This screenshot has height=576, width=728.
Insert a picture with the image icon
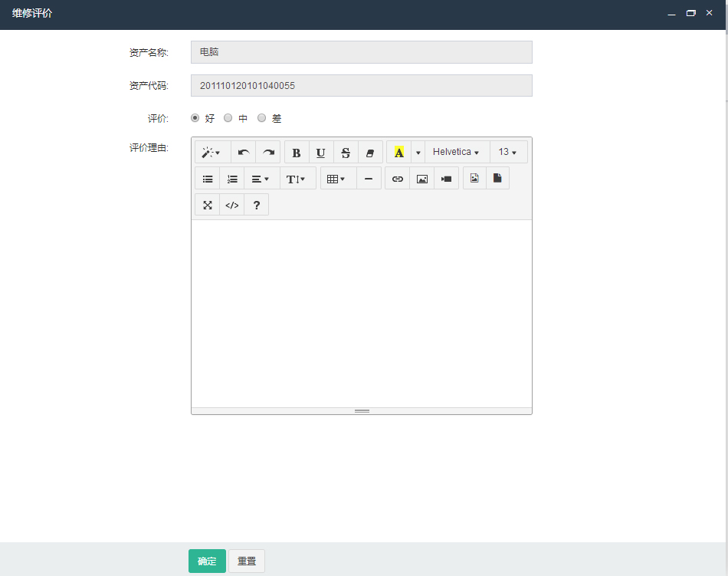421,179
